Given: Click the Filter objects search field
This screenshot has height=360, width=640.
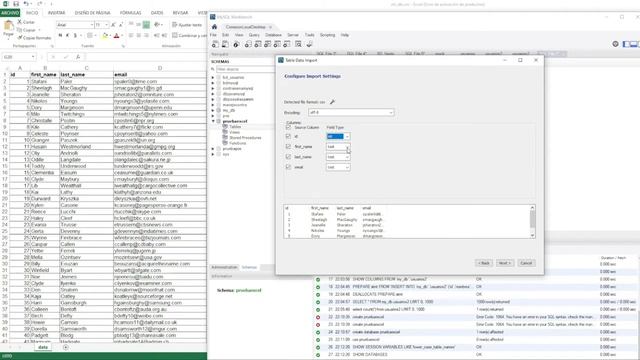Looking at the screenshot, I should (245, 69).
